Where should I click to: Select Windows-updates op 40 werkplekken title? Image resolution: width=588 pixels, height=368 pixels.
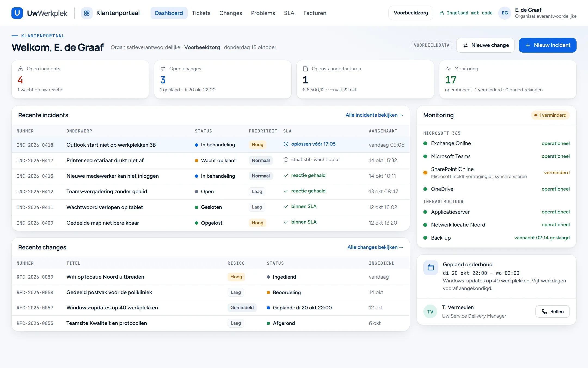point(112,307)
